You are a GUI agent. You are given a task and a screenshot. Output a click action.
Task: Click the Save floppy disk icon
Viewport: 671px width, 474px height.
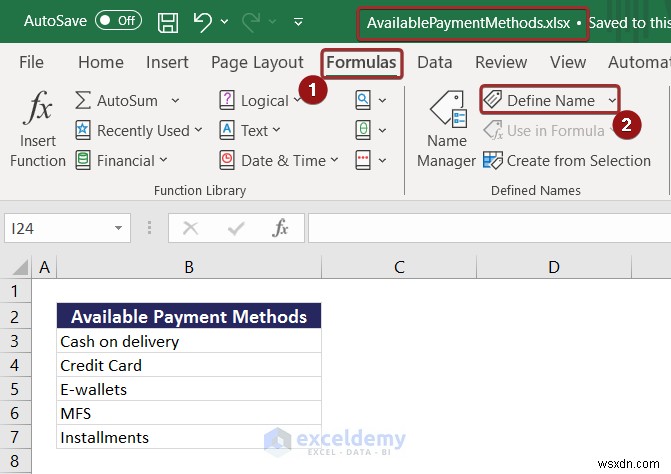pyautogui.click(x=168, y=22)
